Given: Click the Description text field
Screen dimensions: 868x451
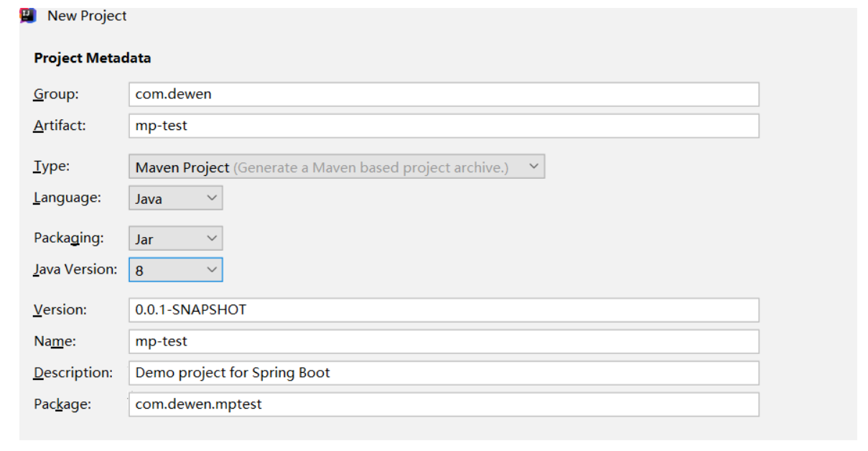Looking at the screenshot, I should point(443,373).
